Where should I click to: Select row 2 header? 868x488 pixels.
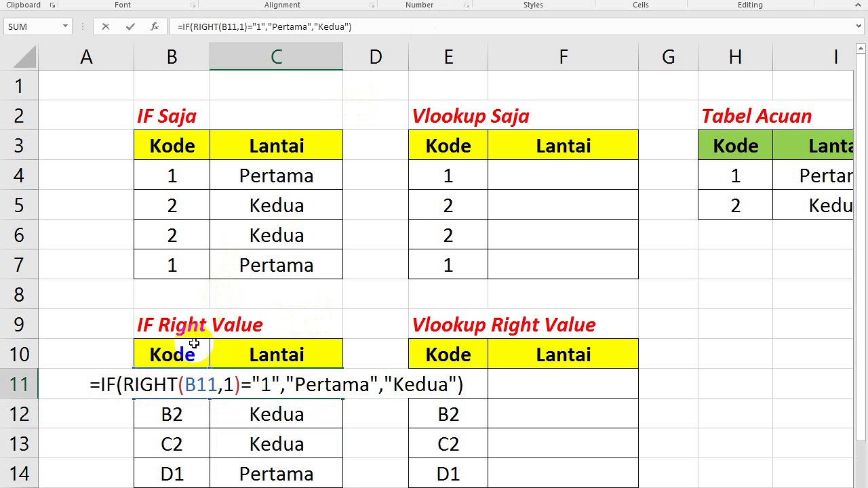[x=19, y=116]
